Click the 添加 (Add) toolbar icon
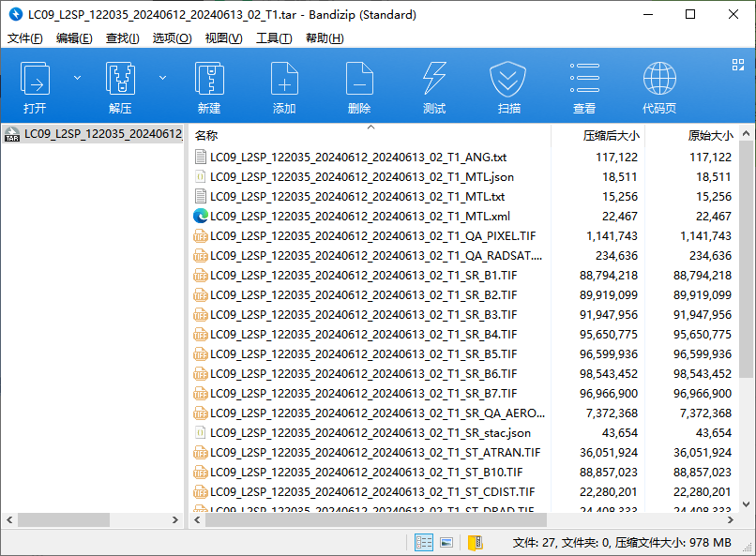 [x=284, y=86]
